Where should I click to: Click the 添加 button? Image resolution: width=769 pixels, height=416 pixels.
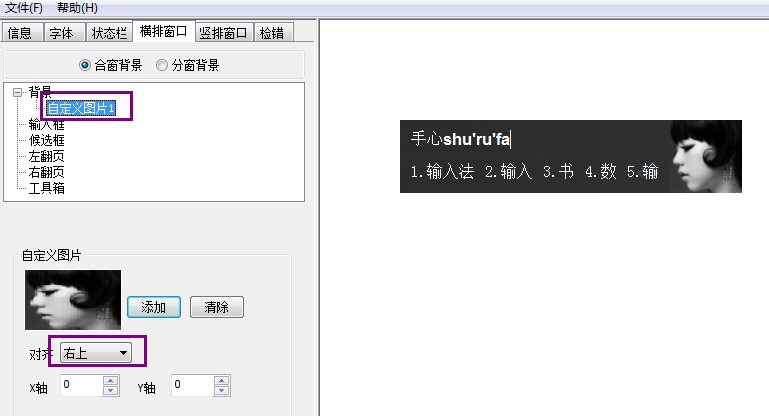click(154, 307)
